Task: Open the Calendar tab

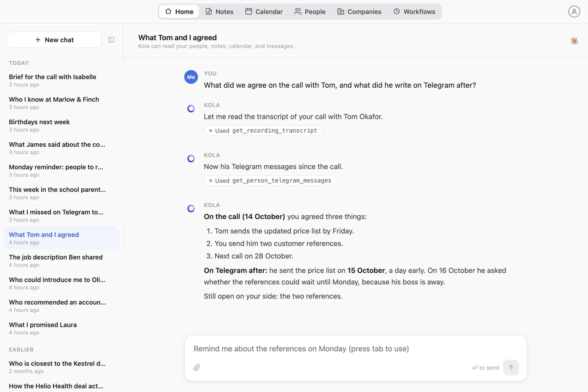Action: 264,12
